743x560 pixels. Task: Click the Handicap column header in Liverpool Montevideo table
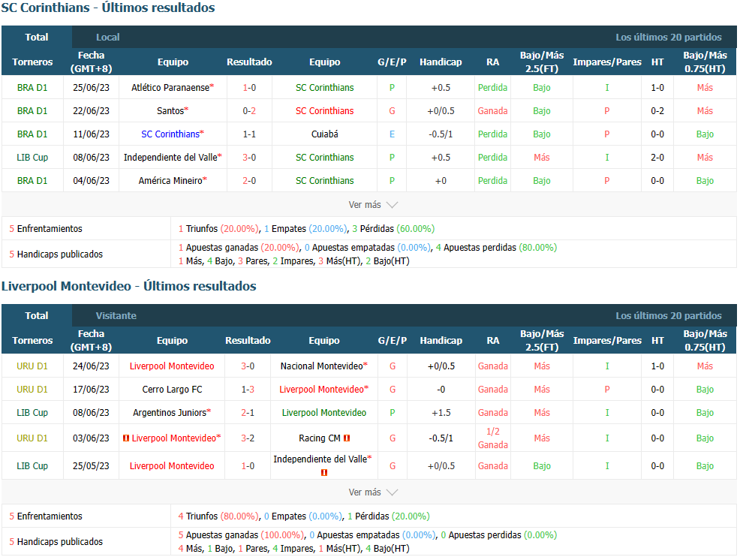pyautogui.click(x=441, y=341)
